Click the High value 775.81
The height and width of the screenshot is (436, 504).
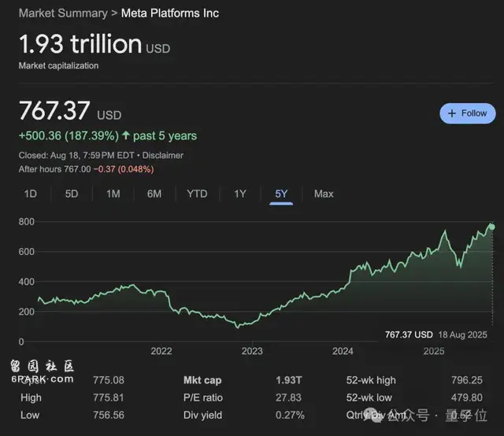tap(109, 397)
